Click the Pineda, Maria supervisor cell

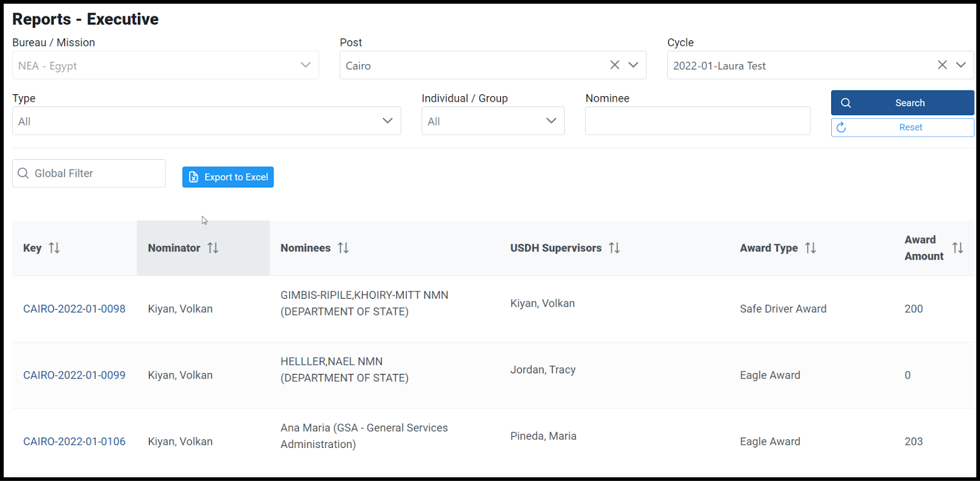(543, 436)
